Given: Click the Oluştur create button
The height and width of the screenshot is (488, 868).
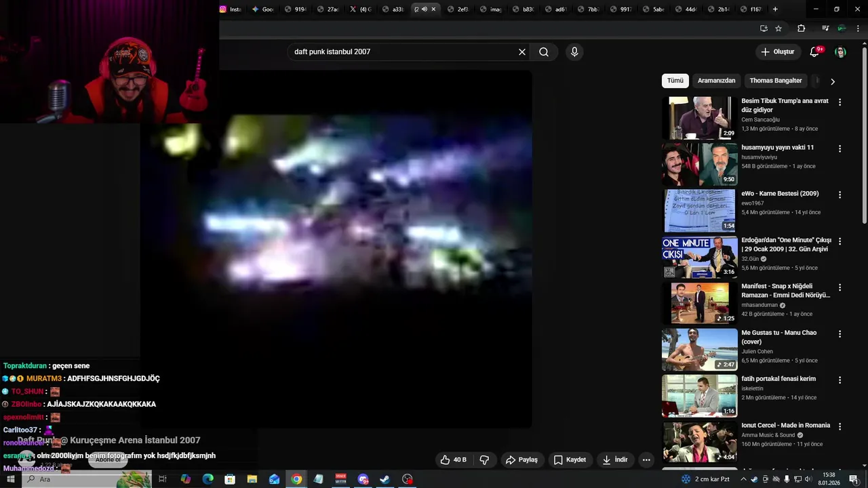Looking at the screenshot, I should [x=777, y=52].
